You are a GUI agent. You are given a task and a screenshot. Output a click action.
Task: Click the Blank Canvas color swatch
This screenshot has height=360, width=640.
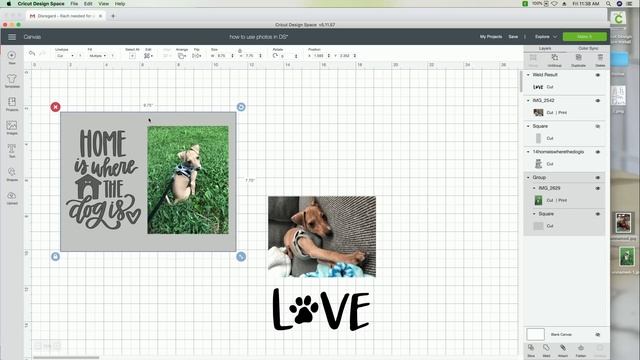coord(536,334)
